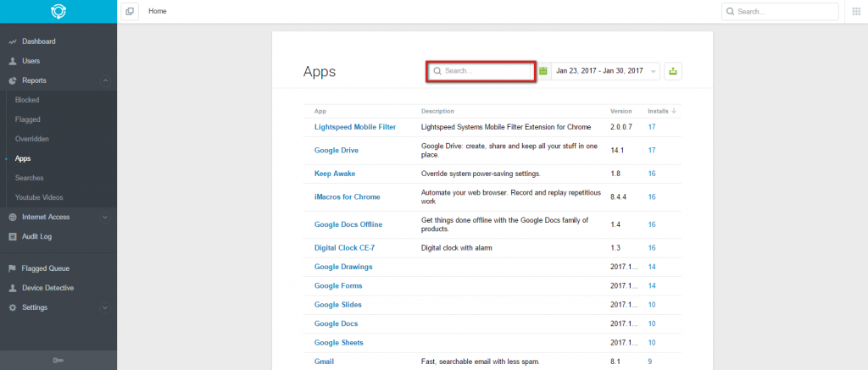Select the Apps report item
This screenshot has width=868, height=370.
[23, 158]
